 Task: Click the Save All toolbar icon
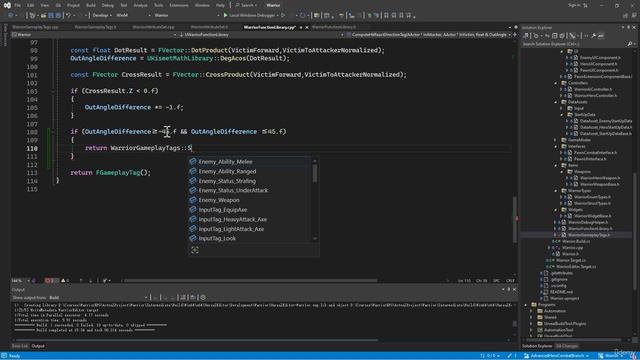click(58, 15)
